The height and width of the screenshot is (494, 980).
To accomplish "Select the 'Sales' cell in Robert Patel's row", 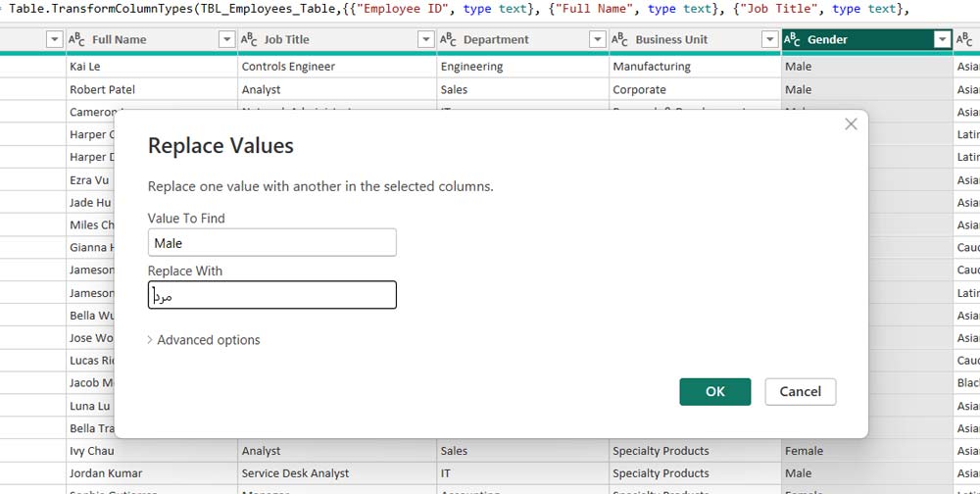I will pyautogui.click(x=523, y=89).
